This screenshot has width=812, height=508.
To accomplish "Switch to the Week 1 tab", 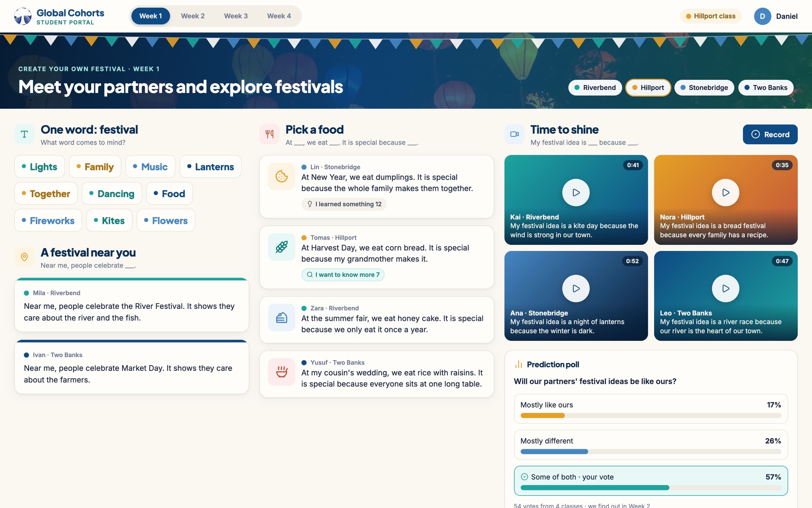I will click(151, 16).
